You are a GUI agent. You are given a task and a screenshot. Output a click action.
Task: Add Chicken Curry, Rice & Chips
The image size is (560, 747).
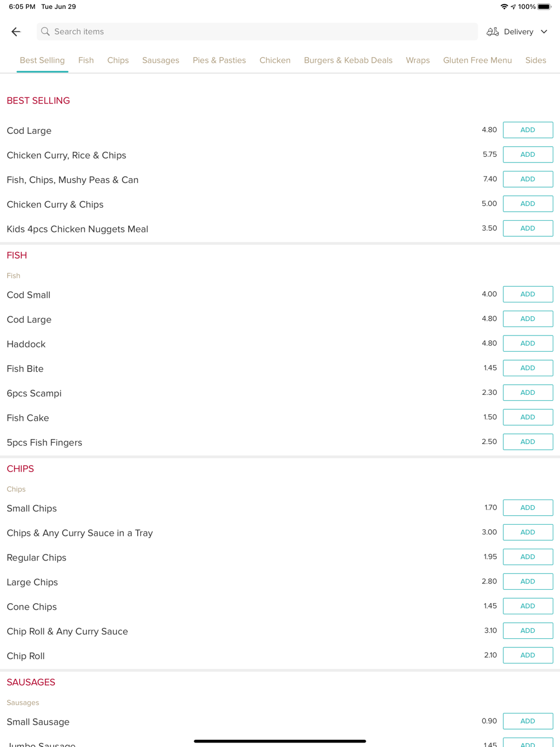[528, 155]
